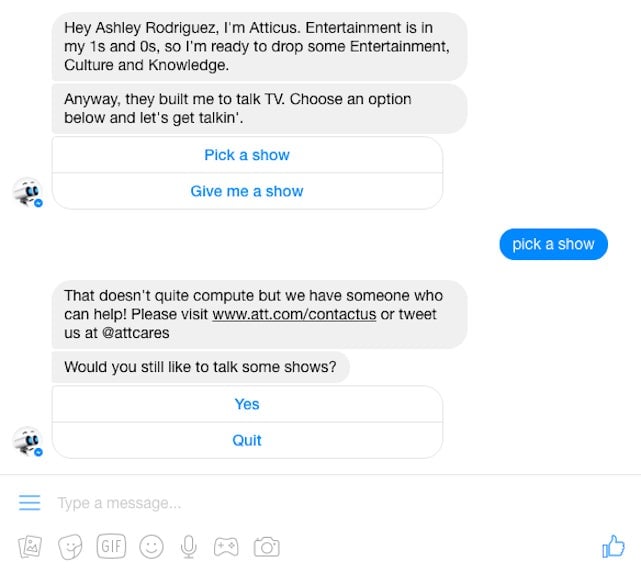Viewport: 641px width, 573px height.
Task: Click the camera icon
Action: (x=267, y=546)
